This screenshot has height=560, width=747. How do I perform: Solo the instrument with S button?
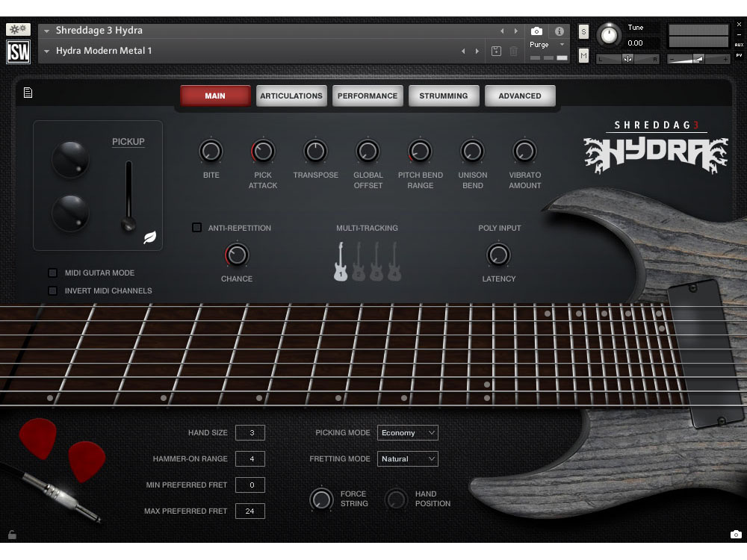583,32
